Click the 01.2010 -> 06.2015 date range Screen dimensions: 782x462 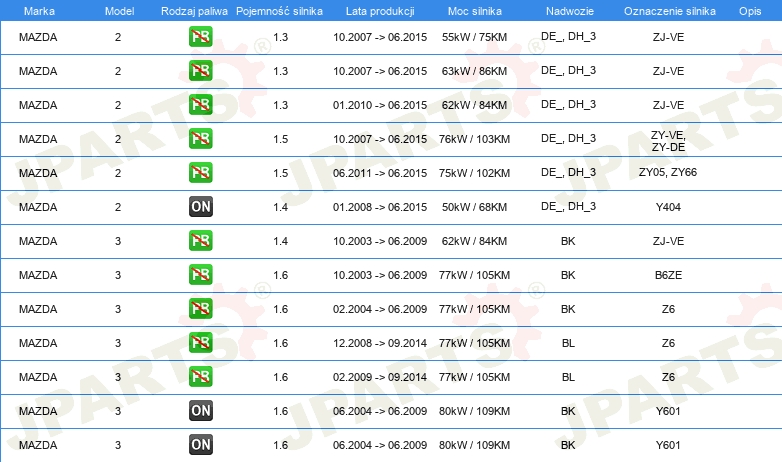(x=380, y=105)
